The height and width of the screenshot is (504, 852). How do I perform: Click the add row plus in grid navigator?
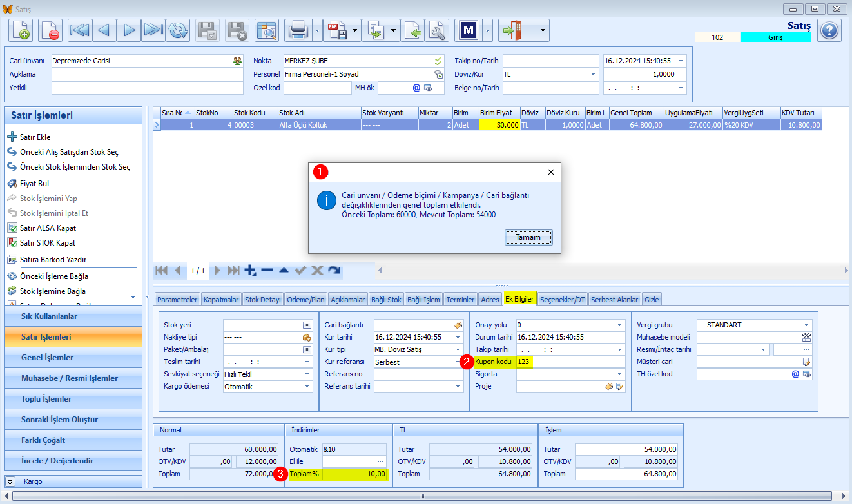[x=251, y=271]
